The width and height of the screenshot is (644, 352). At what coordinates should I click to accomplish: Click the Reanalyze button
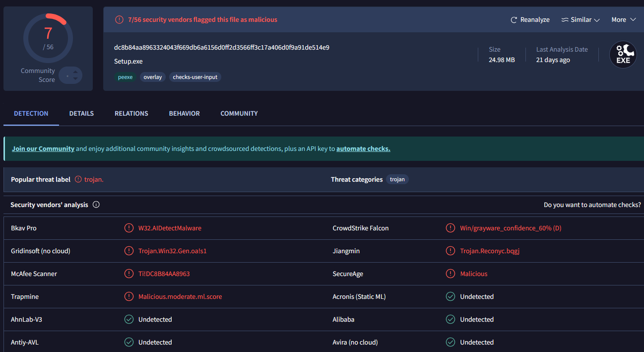tap(530, 20)
